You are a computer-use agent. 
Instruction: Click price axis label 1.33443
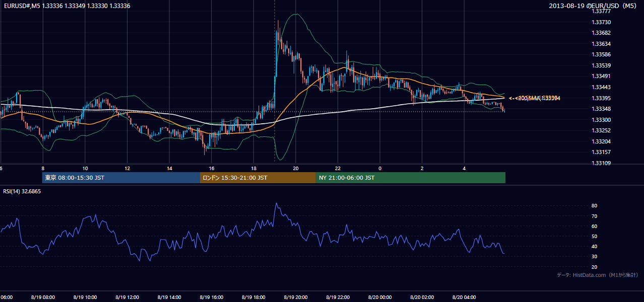[601, 87]
